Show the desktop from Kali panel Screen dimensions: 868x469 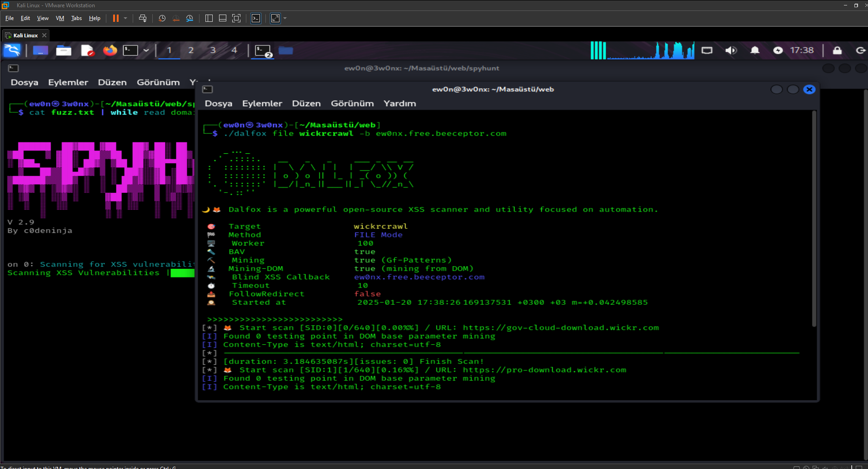click(40, 50)
